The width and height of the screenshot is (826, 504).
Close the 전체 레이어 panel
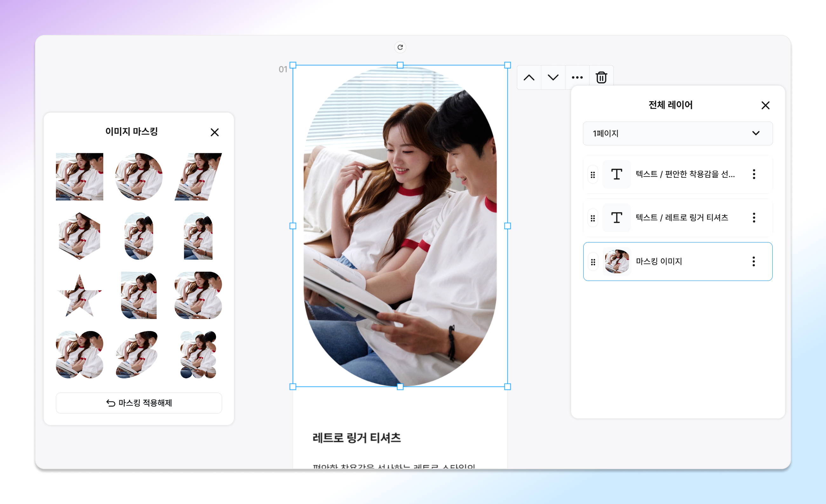point(765,105)
